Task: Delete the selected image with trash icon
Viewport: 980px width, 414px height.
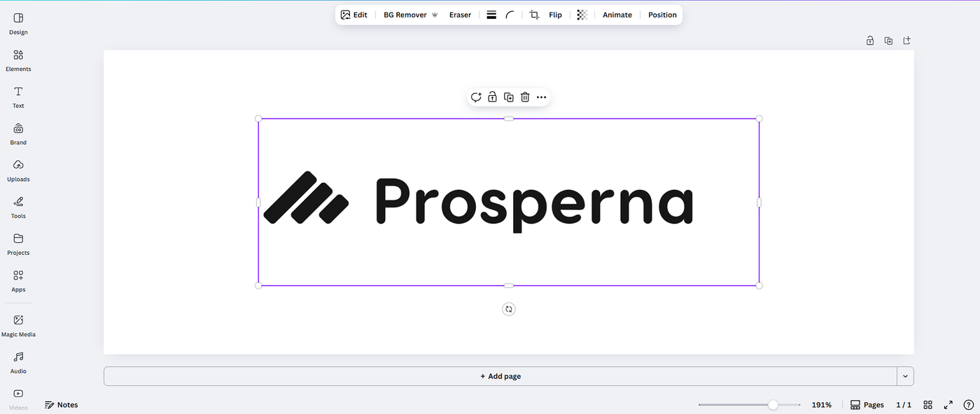Action: (x=525, y=97)
